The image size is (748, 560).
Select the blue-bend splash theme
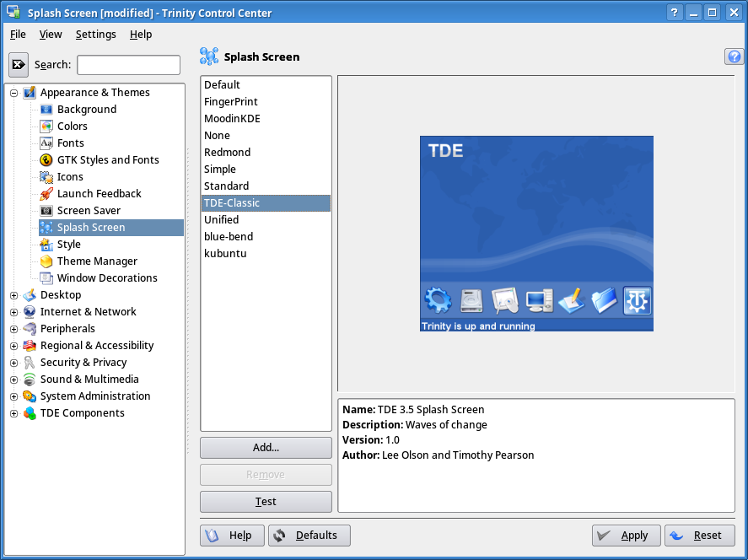[266, 237]
